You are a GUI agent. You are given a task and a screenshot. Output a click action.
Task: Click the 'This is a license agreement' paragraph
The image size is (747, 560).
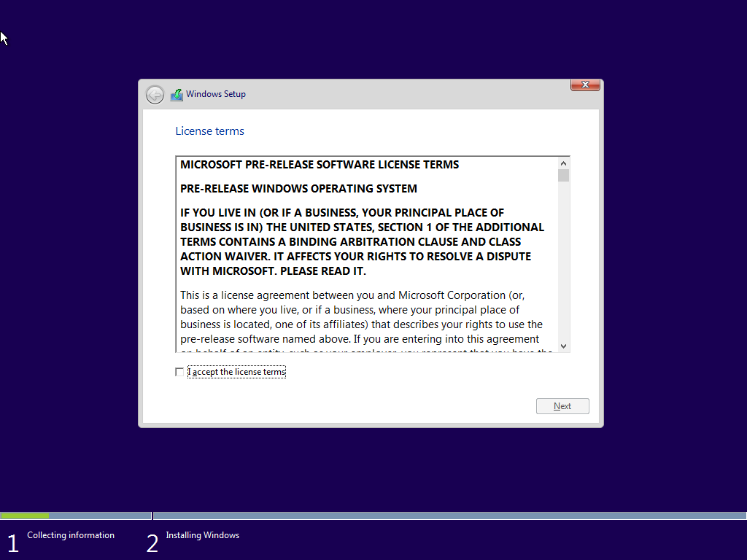[x=366, y=321]
